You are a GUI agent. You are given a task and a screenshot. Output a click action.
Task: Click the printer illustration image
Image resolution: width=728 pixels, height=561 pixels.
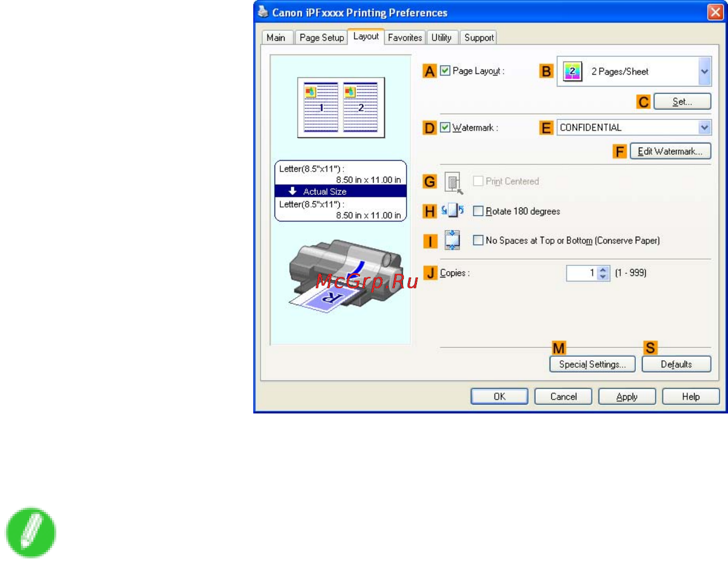[346, 276]
